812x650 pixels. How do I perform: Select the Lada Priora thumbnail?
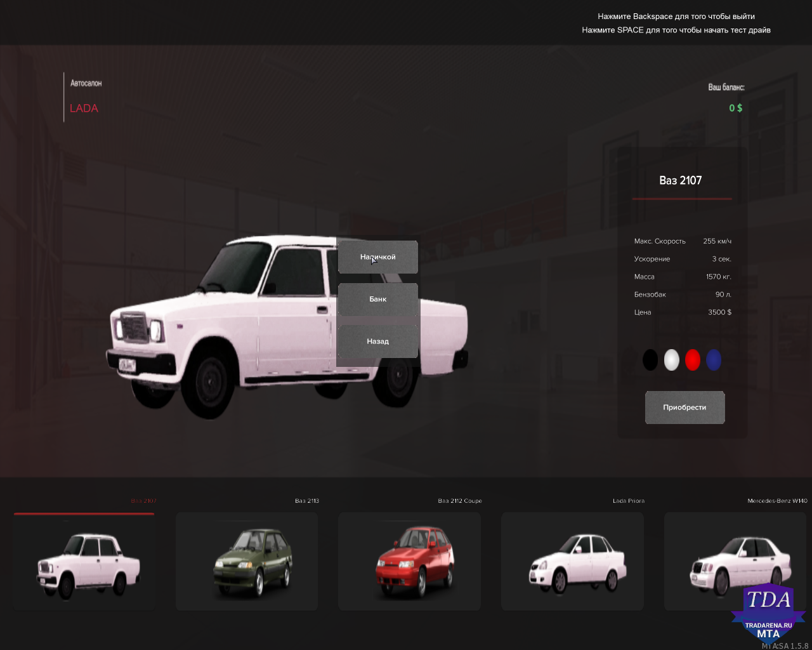pos(573,562)
